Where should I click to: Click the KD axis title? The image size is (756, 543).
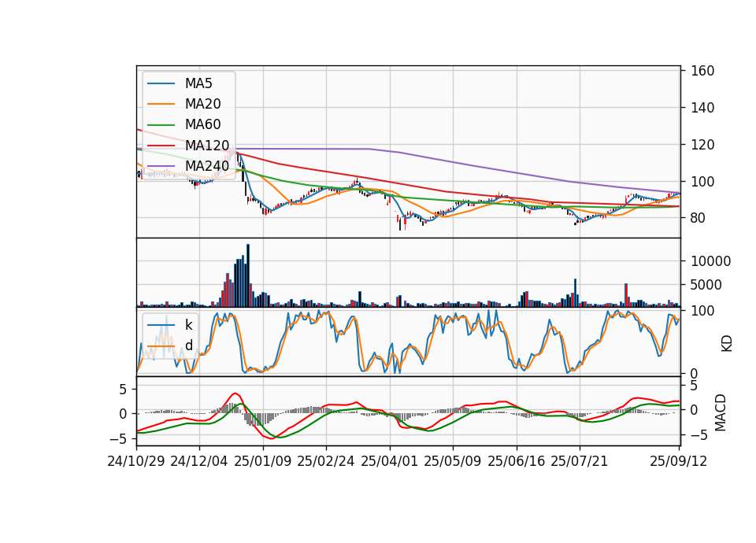727,343
